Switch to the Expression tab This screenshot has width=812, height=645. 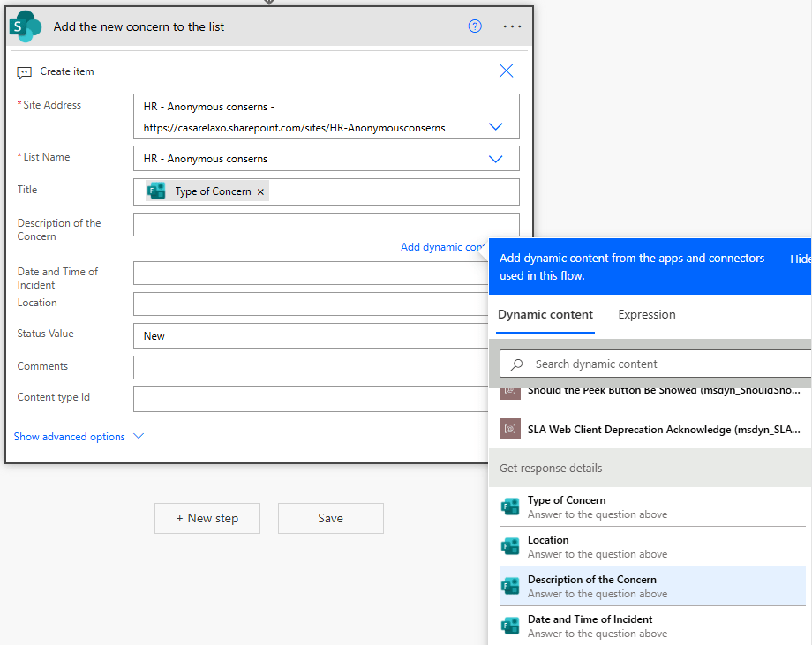click(x=646, y=315)
